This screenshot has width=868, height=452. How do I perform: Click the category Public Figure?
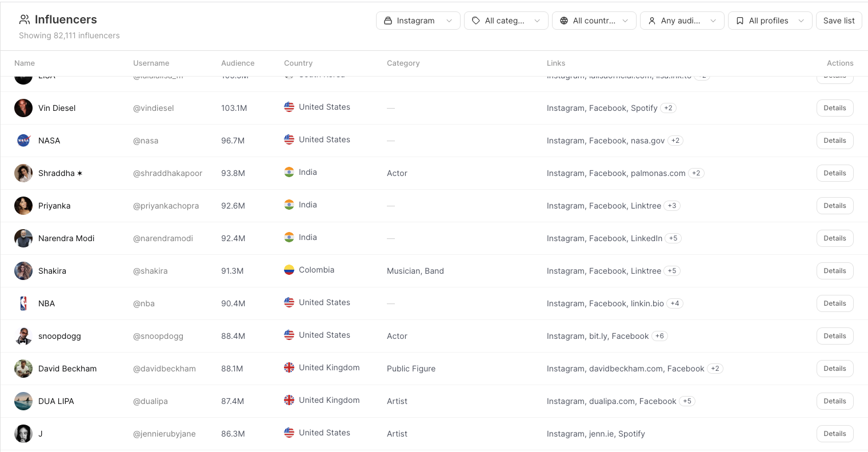point(411,369)
